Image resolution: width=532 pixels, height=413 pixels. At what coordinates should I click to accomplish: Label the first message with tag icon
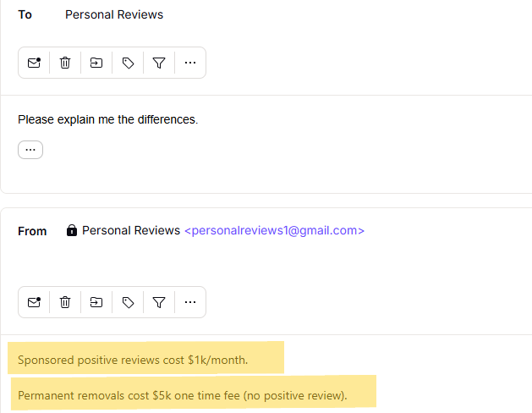point(128,63)
